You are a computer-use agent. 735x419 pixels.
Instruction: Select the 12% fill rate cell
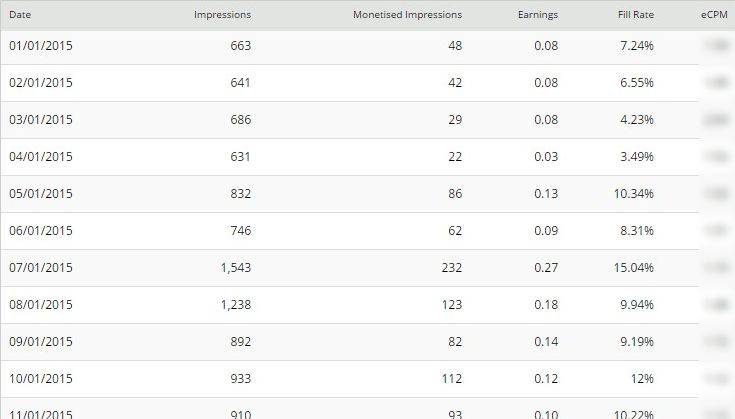click(x=642, y=379)
